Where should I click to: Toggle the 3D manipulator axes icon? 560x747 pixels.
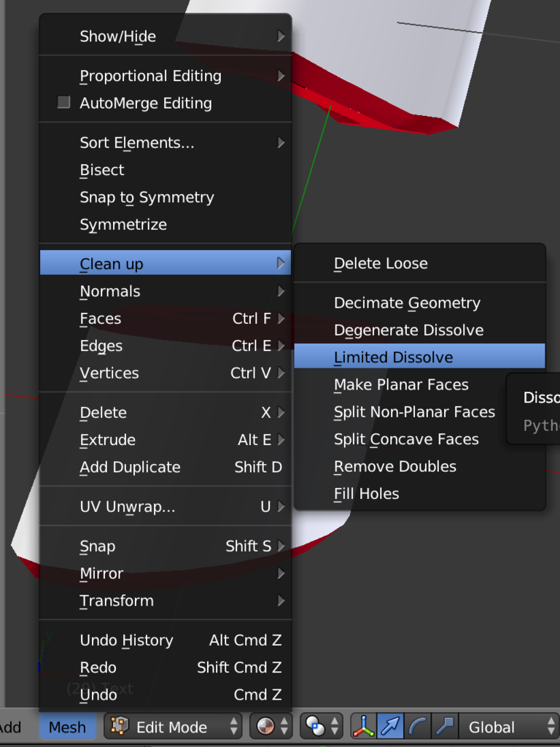click(363, 727)
